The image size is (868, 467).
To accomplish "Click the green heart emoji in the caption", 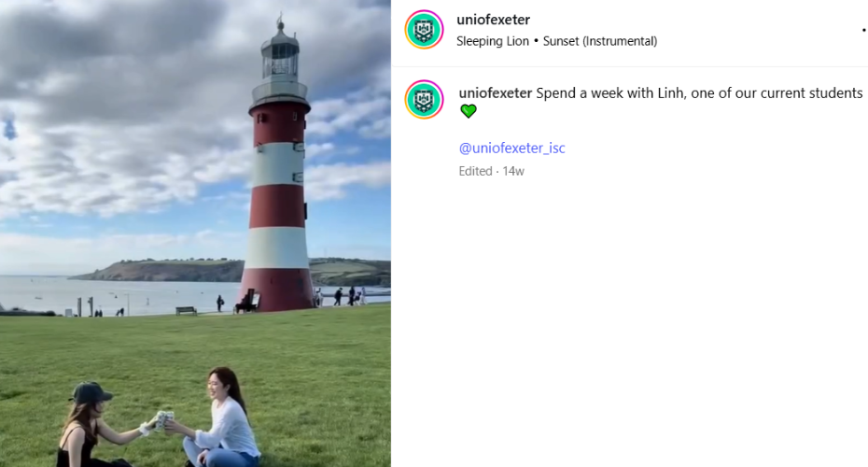I will pos(469,111).
